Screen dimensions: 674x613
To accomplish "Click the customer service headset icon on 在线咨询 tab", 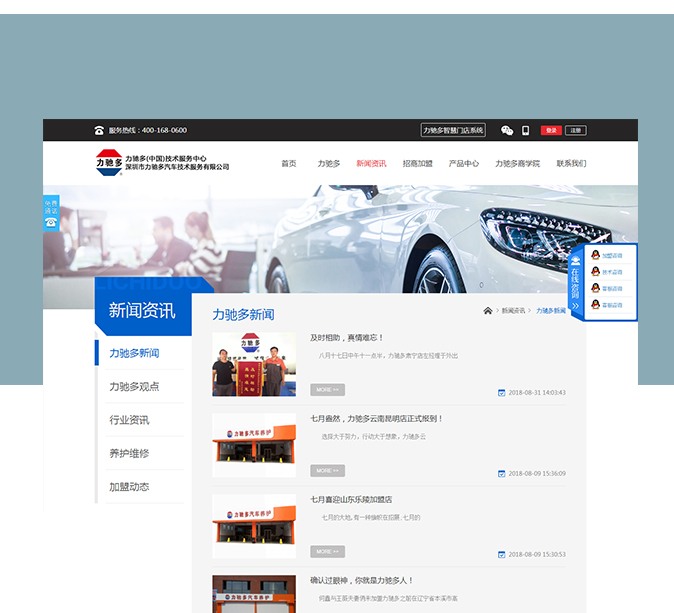I will 575,261.
